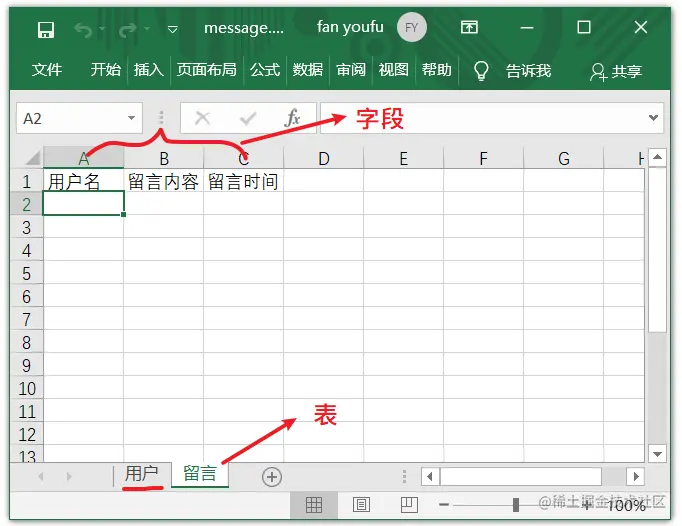This screenshot has height=526, width=682.
Task: Click the vertical scrollbar up arrow
Action: point(657,157)
